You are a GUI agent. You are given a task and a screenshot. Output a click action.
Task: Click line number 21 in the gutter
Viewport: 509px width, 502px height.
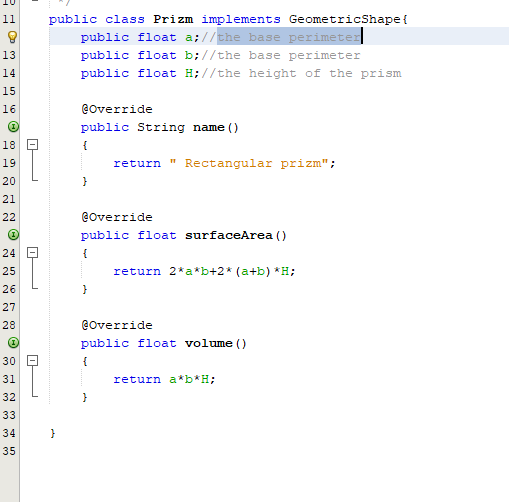pyautogui.click(x=9, y=199)
